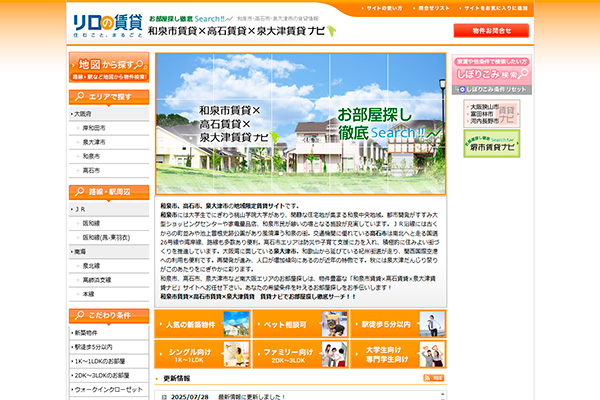Screen dimensions: 600x400
Task: Open 地図から探す map search banner
Action: click(x=109, y=67)
